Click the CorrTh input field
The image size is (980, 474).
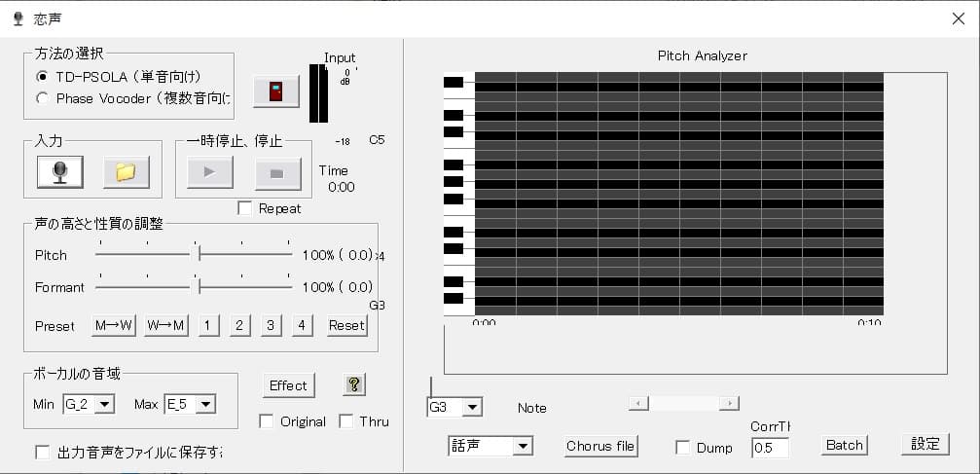click(x=770, y=448)
